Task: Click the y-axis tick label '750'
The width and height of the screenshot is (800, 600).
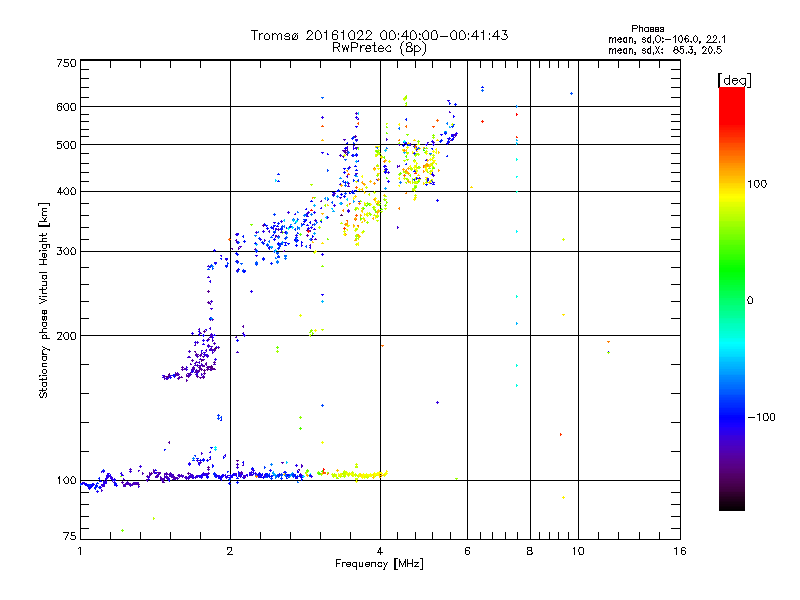Action: point(66,63)
